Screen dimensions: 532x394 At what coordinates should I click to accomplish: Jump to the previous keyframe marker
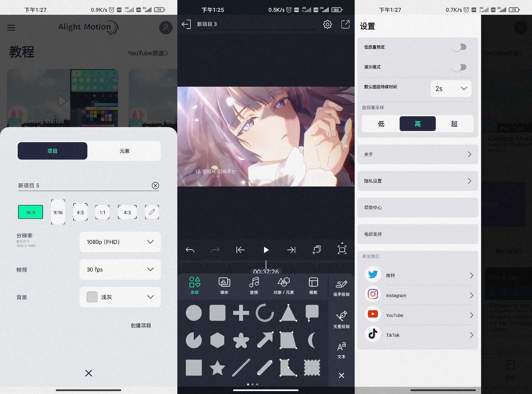240,250
